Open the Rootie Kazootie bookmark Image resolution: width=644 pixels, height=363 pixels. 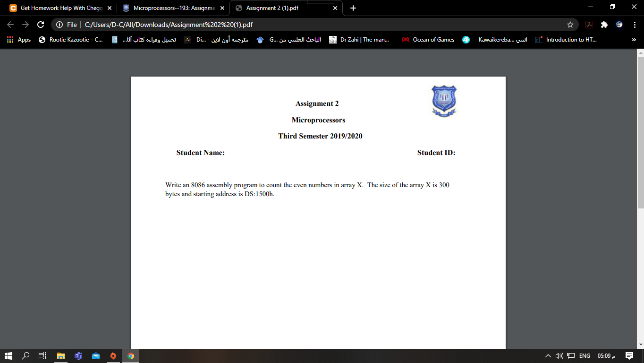point(71,40)
